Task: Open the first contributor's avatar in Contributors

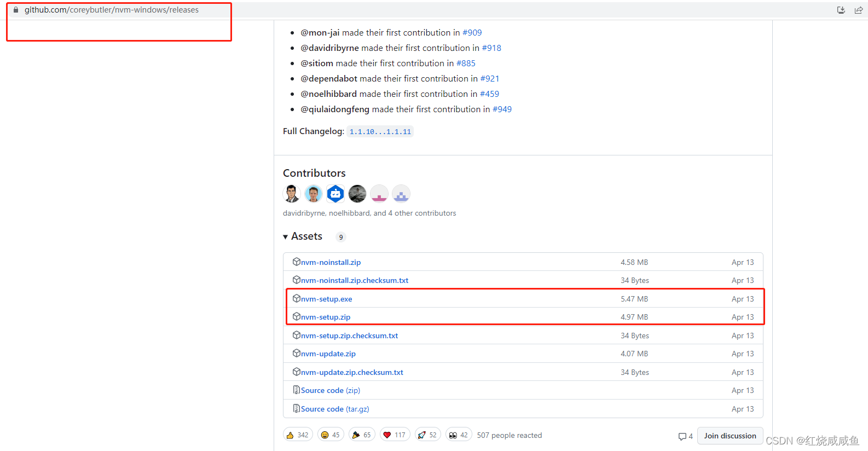Action: tap(292, 194)
